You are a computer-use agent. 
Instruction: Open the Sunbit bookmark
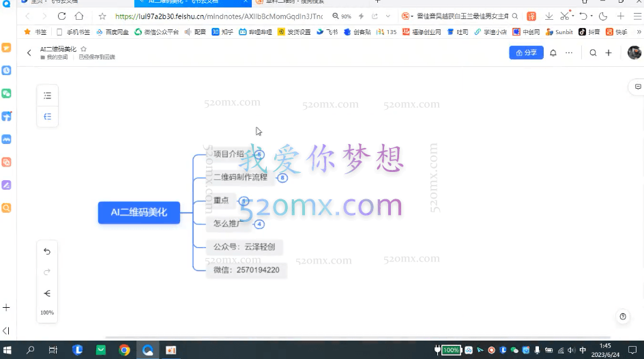click(559, 31)
